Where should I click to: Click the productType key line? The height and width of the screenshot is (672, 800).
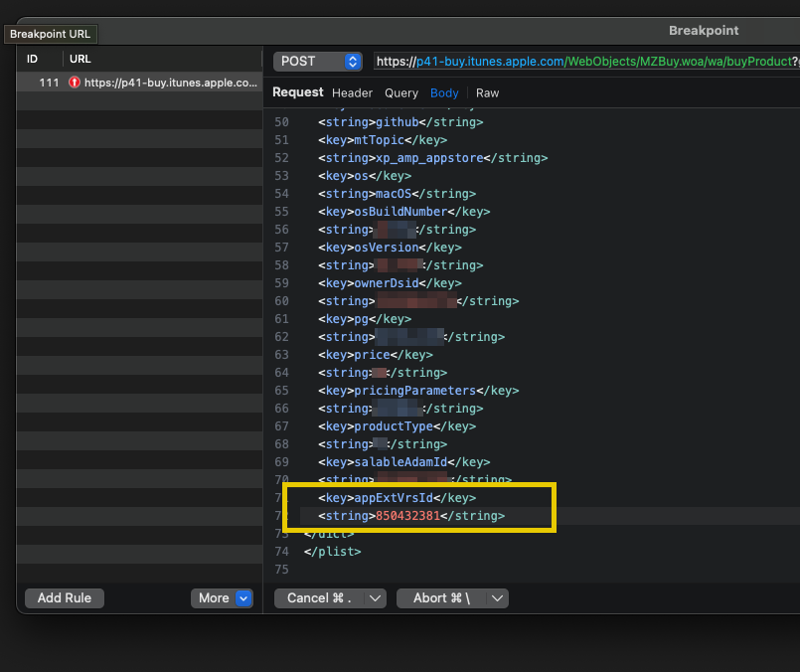pos(397,426)
